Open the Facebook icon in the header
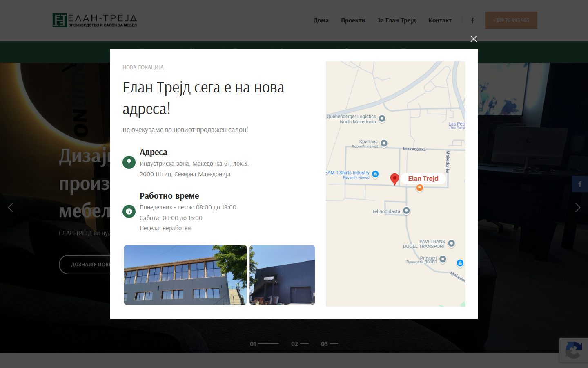The height and width of the screenshot is (368, 588). point(472,20)
